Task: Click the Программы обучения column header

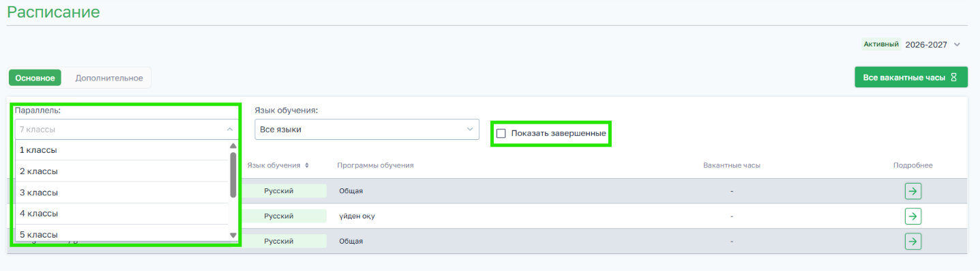Action: [x=375, y=165]
